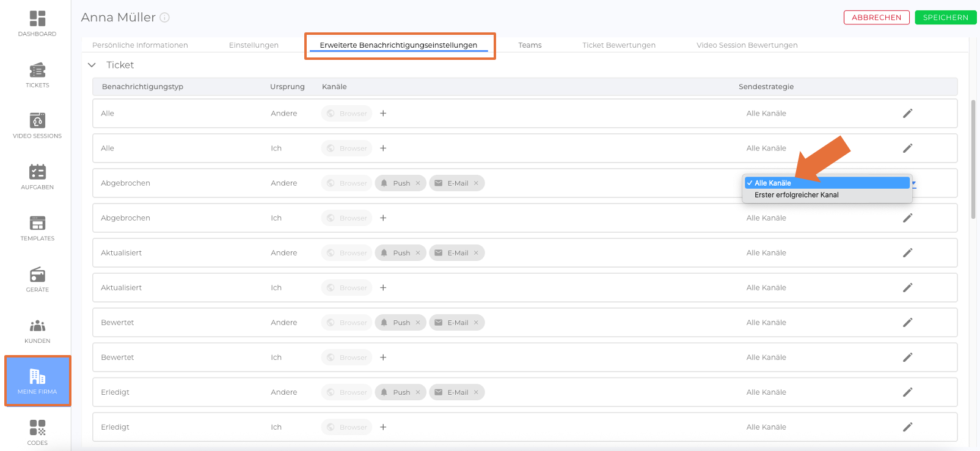Image resolution: width=980 pixels, height=451 pixels.
Task: Open the Dashboard from the sidebar
Action: (x=37, y=23)
